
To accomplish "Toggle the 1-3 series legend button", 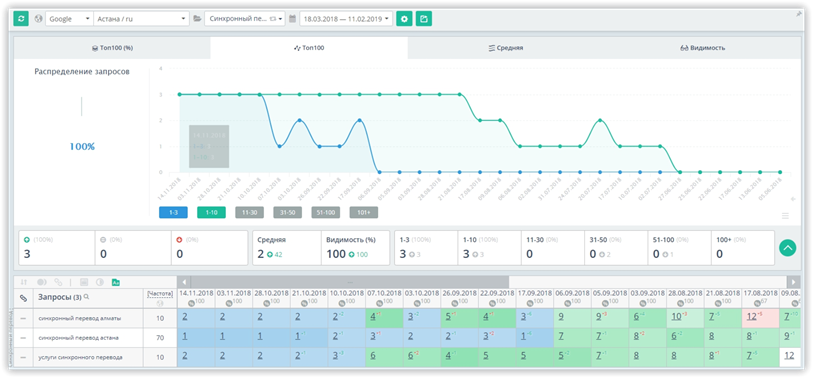I will (x=173, y=212).
